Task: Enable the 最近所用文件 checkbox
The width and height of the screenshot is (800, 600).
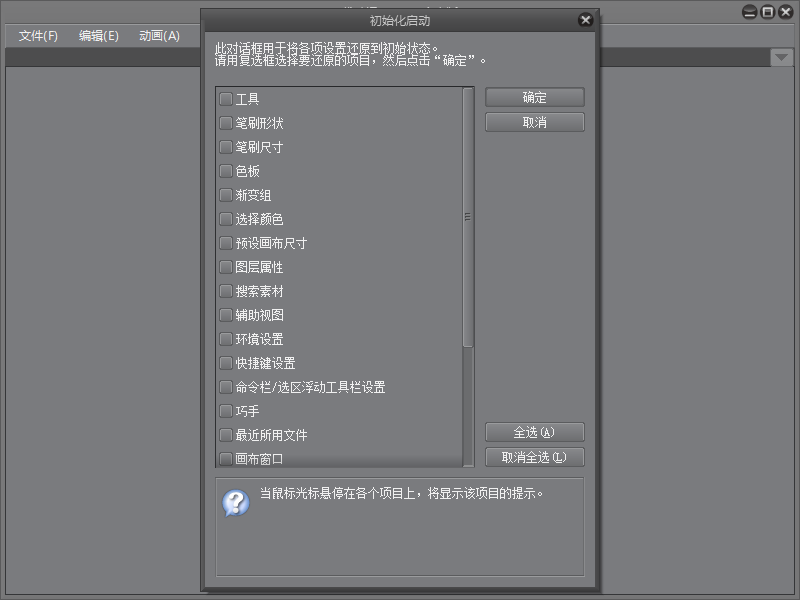Action: [x=226, y=435]
